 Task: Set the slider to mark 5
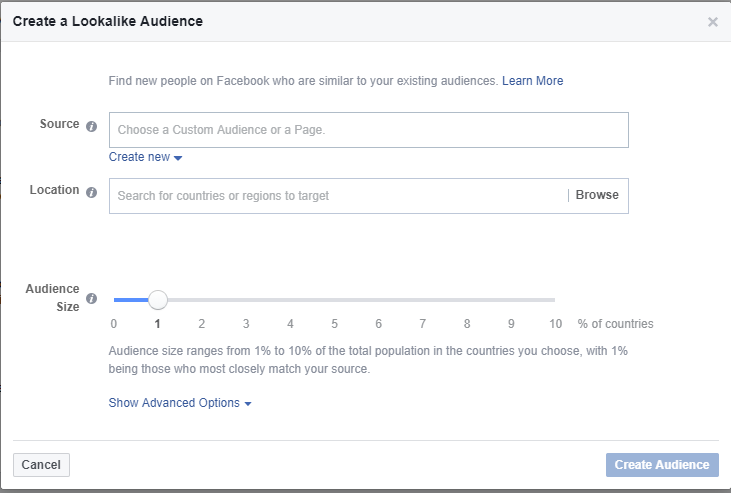pyautogui.click(x=334, y=300)
